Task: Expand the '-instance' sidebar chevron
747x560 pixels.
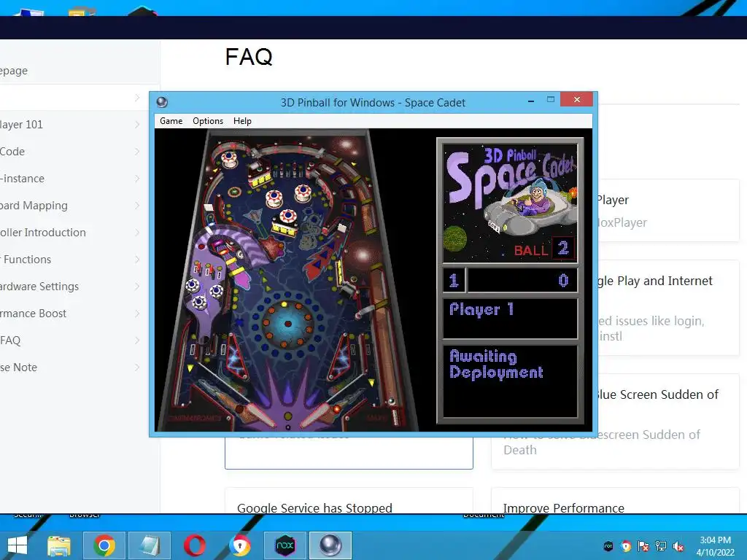Action: [137, 179]
